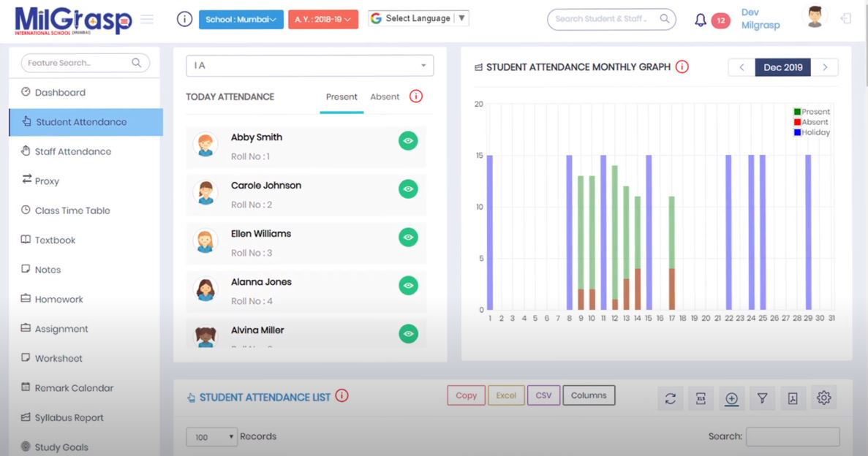This screenshot has width=868, height=456.
Task: Click the add (plus circle) icon
Action: tap(731, 398)
